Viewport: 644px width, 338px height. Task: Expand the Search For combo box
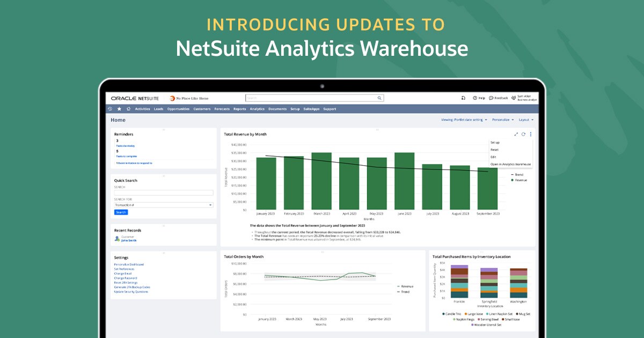pos(164,204)
